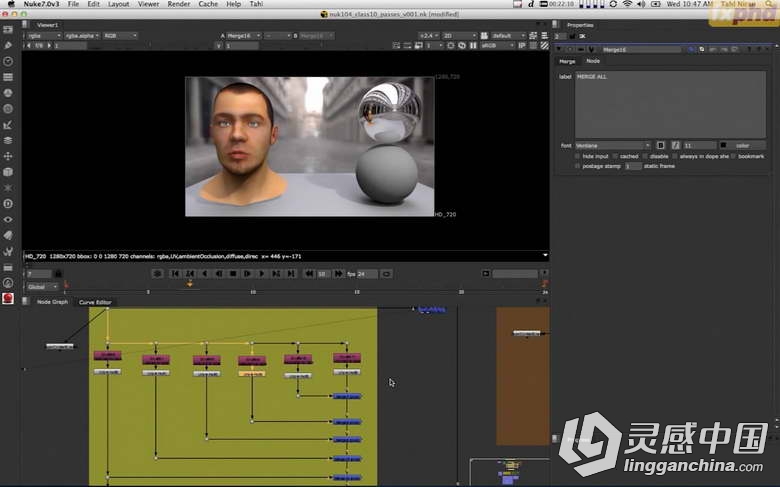Viewport: 780px width, 487px height.
Task: Click the blue node color dot in Merge16 properties
Action: click(691, 50)
